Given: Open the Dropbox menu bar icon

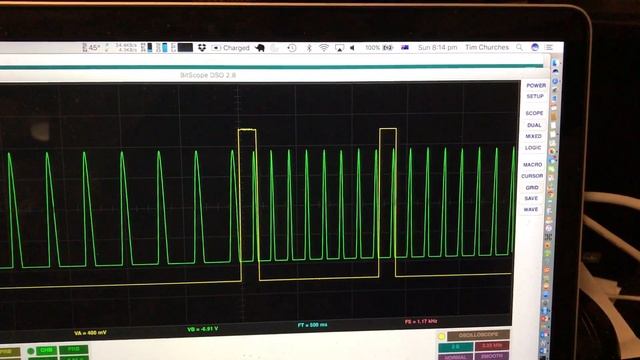Looking at the screenshot, I should click(x=202, y=48).
